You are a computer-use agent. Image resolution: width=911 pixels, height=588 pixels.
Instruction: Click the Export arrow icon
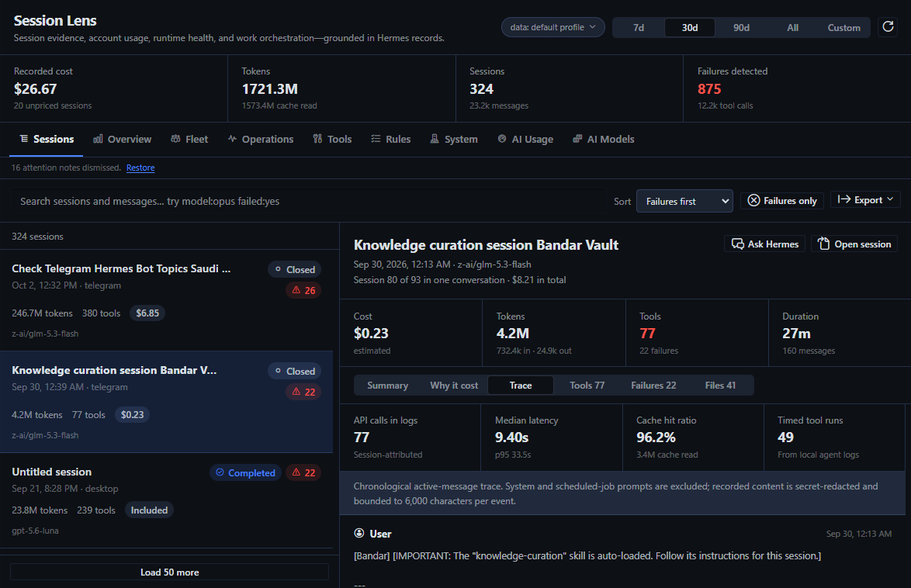pyautogui.click(x=844, y=199)
